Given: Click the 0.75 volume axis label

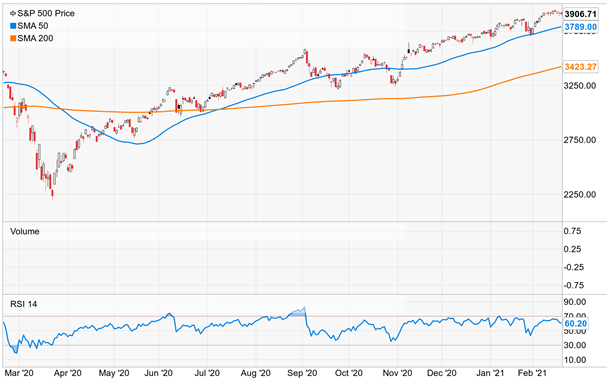Looking at the screenshot, I should (573, 231).
